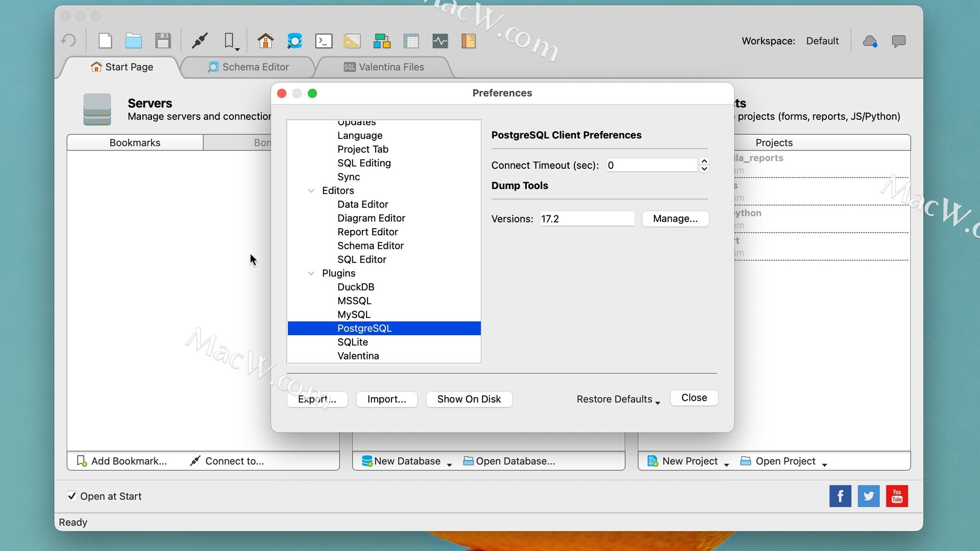The height and width of the screenshot is (551, 980).
Task: Switch to Schema Editor tab
Action: (x=248, y=67)
